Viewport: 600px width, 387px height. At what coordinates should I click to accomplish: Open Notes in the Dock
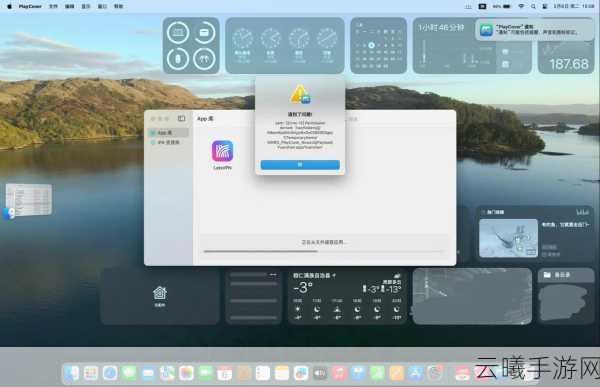pyautogui.click(x=282, y=373)
